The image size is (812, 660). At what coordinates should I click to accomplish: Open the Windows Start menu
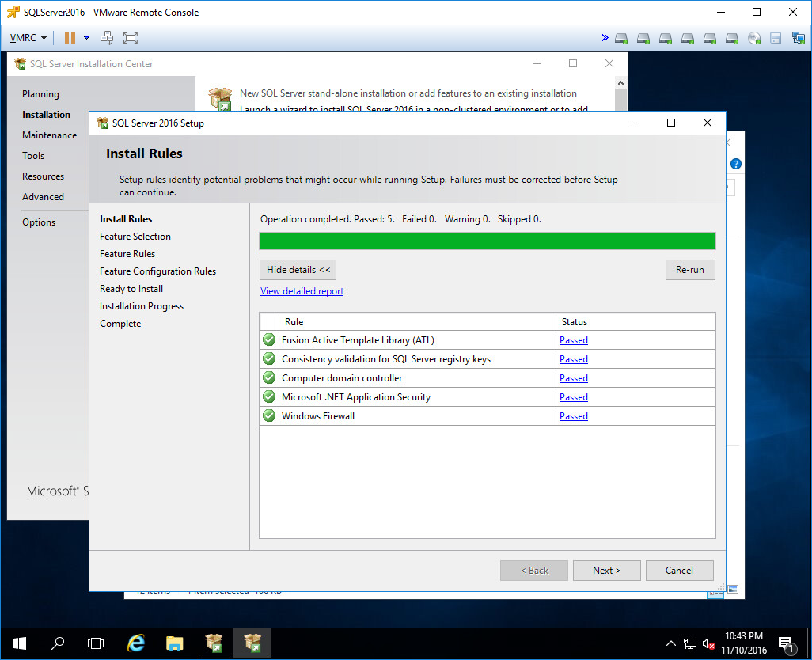tap(20, 643)
